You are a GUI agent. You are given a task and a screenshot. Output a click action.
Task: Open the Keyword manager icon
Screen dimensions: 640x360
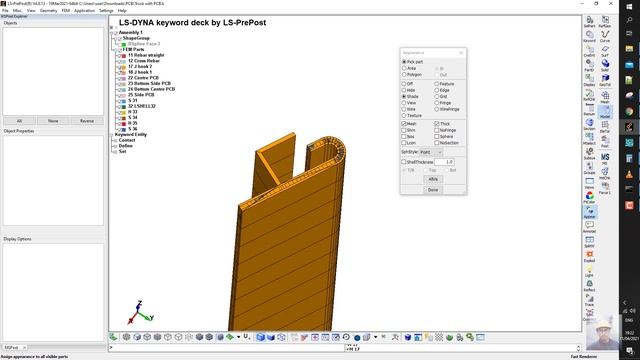[x=590, y=35]
